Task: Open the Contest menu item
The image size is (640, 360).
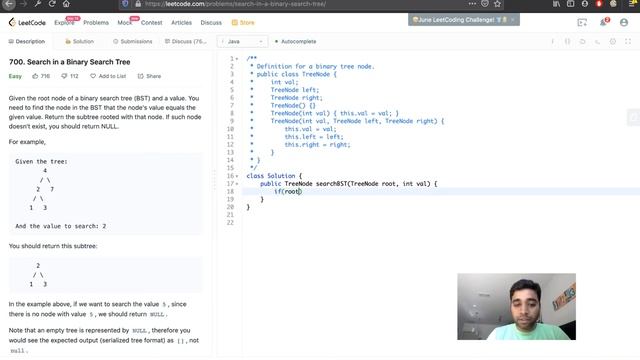Action: point(151,22)
